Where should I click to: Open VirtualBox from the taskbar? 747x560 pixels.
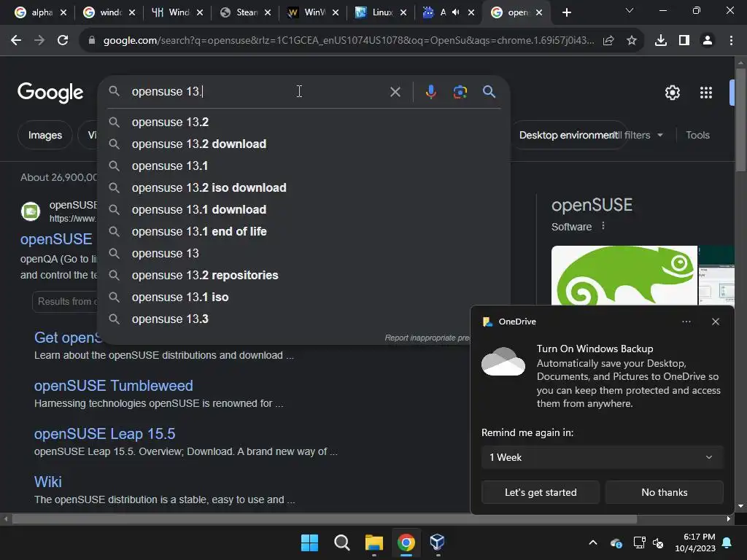(x=438, y=542)
